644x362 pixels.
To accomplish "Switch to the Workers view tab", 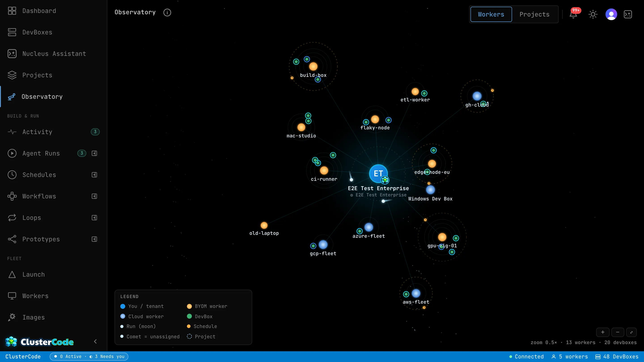I will [x=491, y=14].
